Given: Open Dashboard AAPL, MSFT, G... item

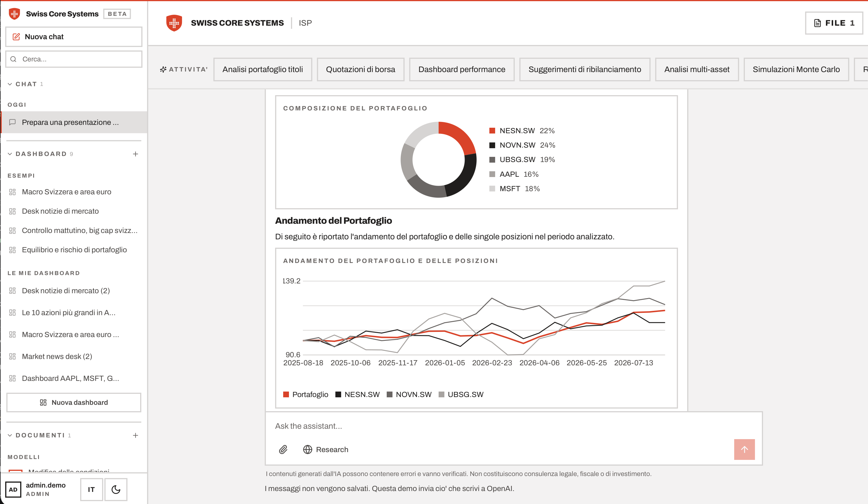Looking at the screenshot, I should coord(74,378).
